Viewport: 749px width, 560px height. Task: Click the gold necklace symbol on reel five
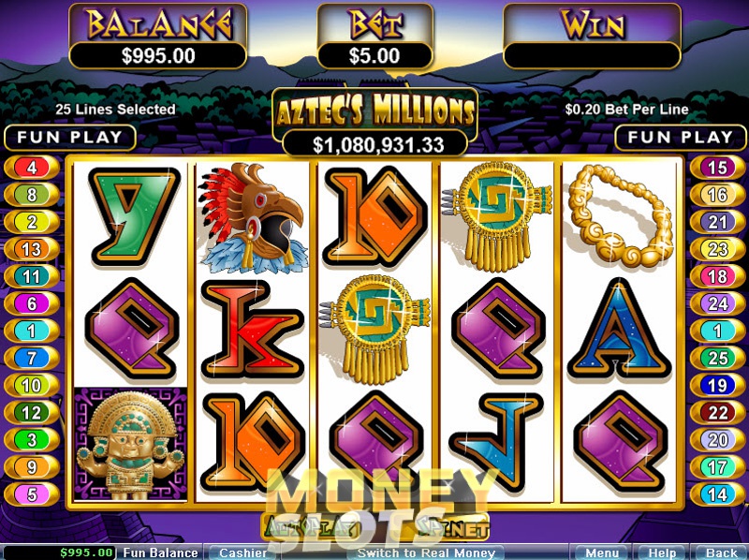point(621,214)
